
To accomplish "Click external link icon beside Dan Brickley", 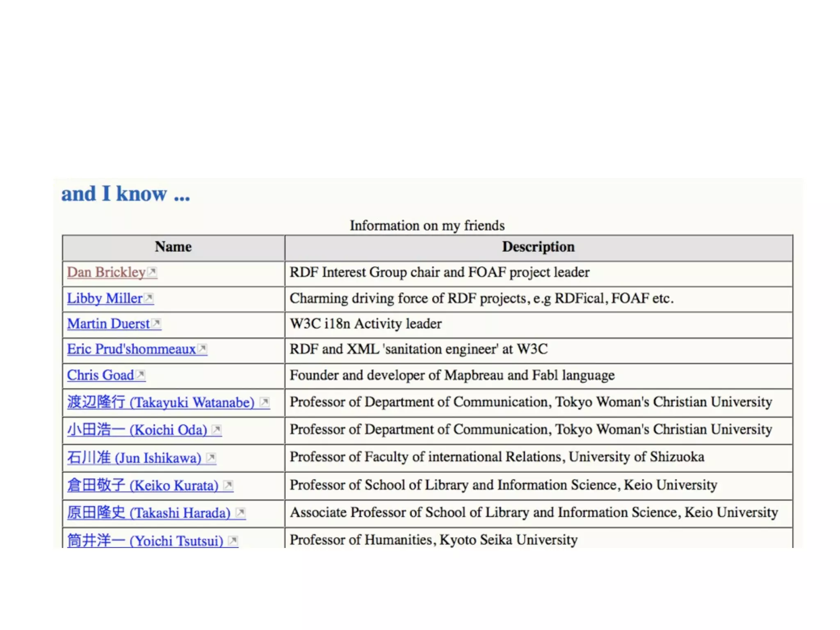I will [x=152, y=272].
